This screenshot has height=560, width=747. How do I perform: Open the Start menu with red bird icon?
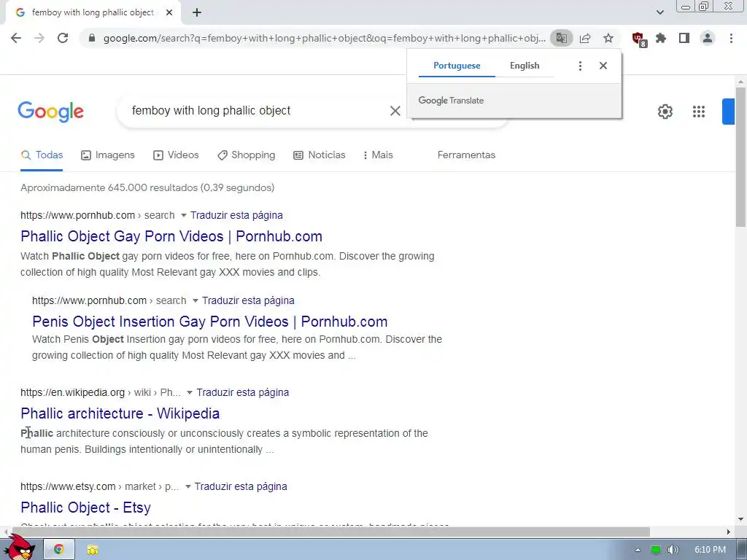point(19,548)
